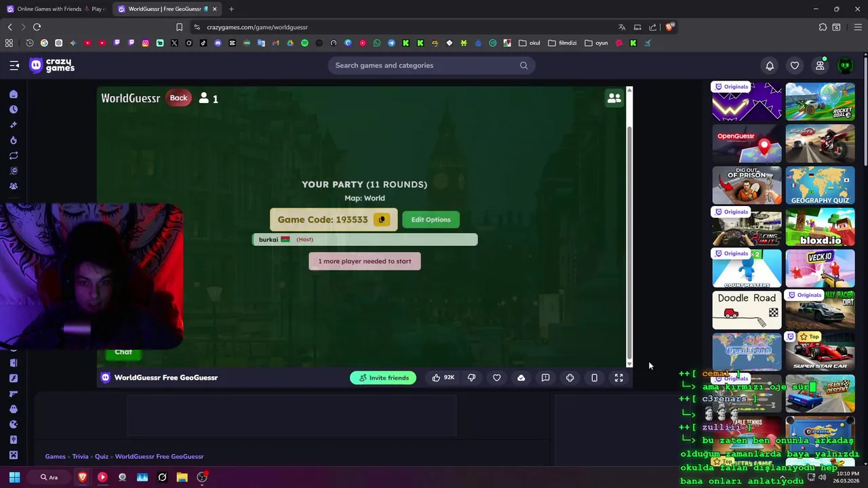
Task: Add WorldGuessr to favorites with the heart
Action: 496,378
